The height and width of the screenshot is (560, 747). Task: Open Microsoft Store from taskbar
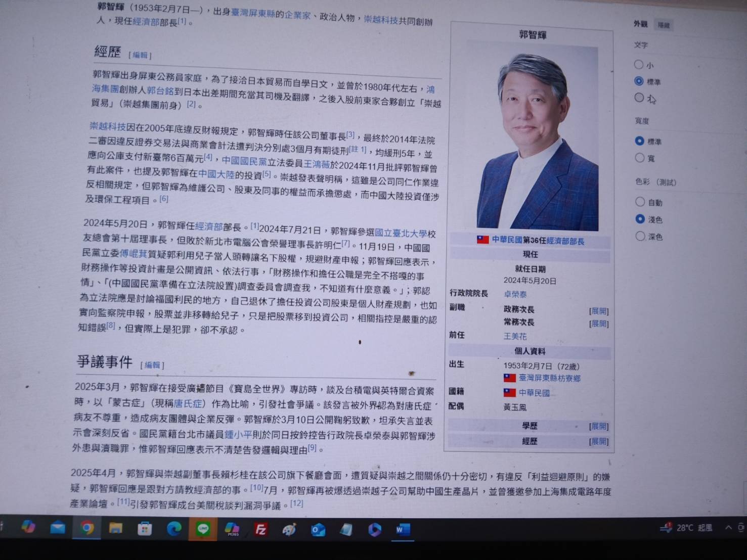(145, 529)
